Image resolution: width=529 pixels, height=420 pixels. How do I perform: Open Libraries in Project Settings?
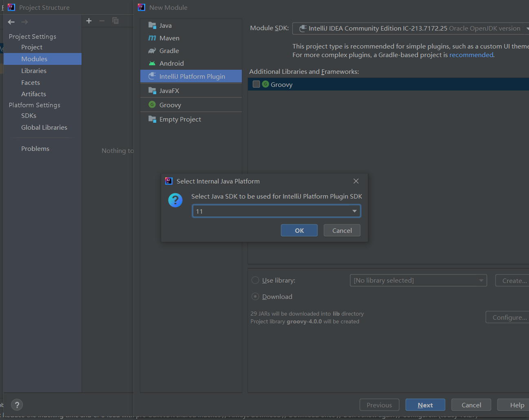tap(34, 71)
